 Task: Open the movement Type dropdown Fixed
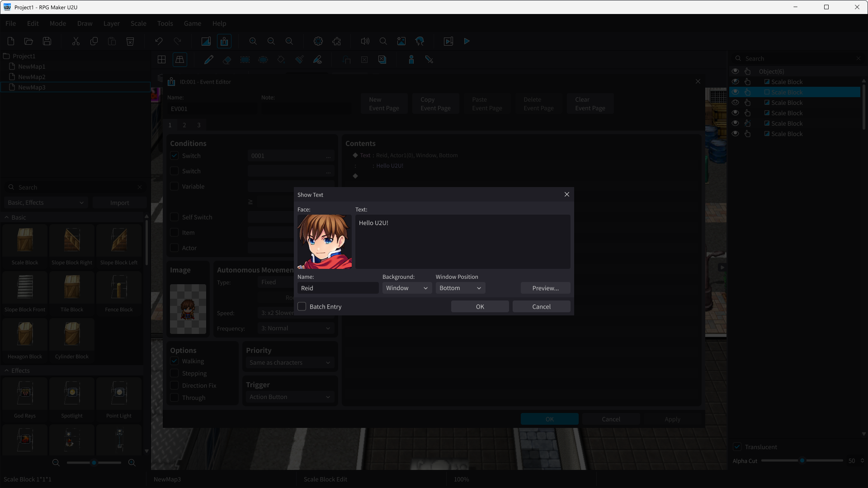click(x=276, y=282)
